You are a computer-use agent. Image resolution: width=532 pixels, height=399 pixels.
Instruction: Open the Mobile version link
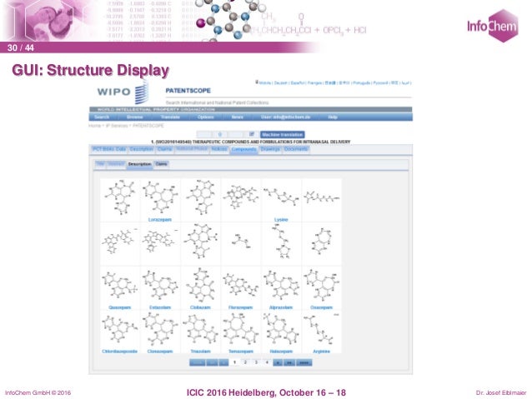263,82
